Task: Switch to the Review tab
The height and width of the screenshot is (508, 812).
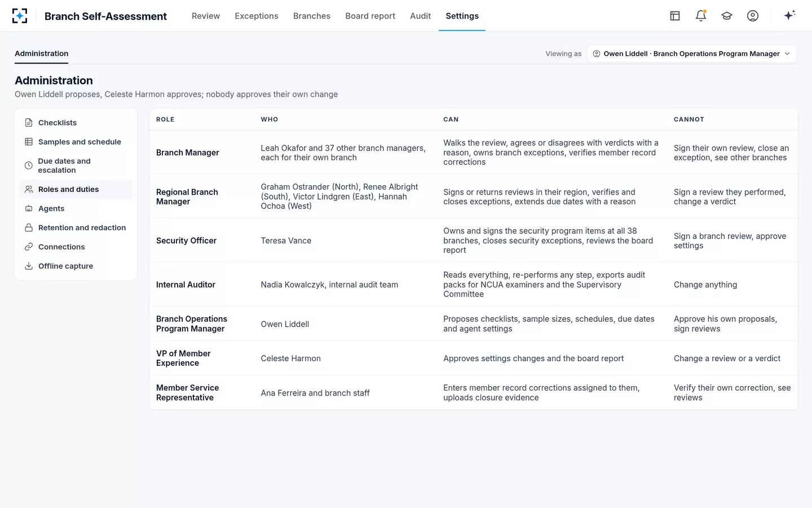Action: tap(206, 16)
